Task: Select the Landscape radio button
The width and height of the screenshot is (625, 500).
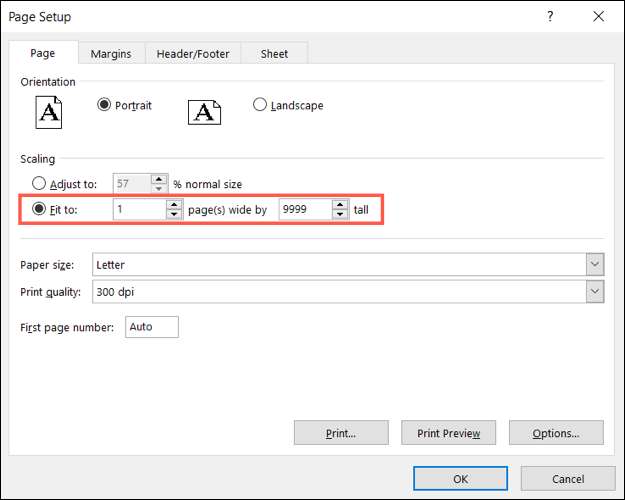Action: 260,105
